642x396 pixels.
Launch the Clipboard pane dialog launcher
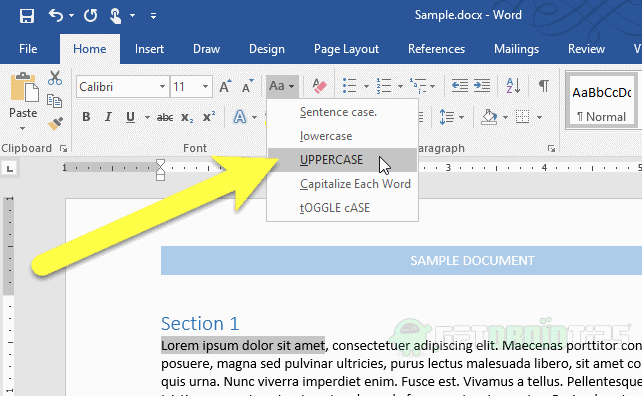pyautogui.click(x=63, y=149)
